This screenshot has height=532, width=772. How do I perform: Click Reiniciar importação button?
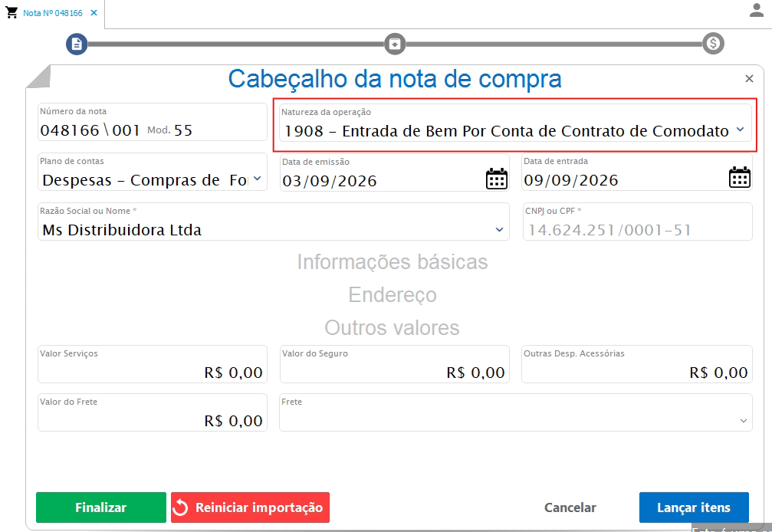pos(250,507)
